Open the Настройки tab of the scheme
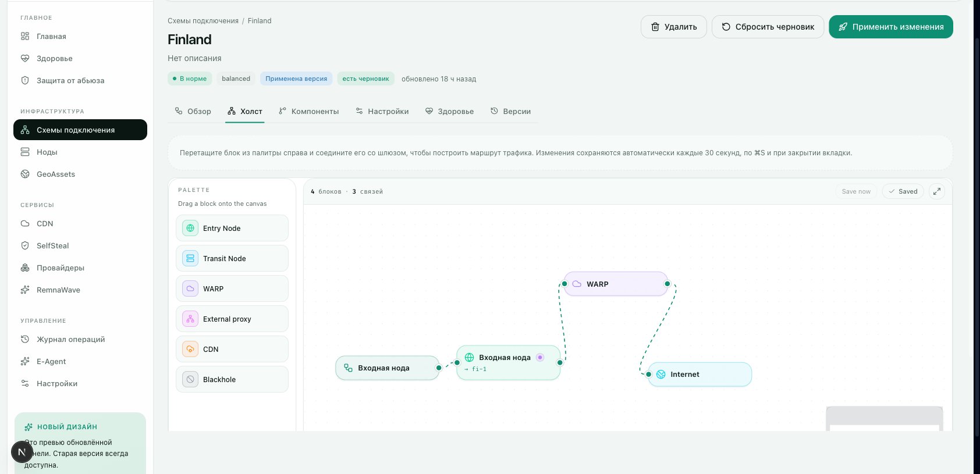This screenshot has width=980, height=474. click(x=382, y=111)
